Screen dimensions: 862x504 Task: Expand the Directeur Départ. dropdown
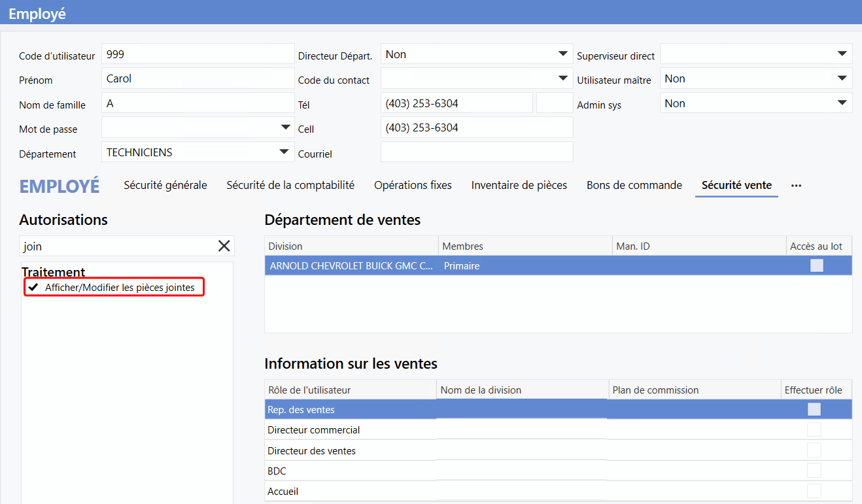562,54
